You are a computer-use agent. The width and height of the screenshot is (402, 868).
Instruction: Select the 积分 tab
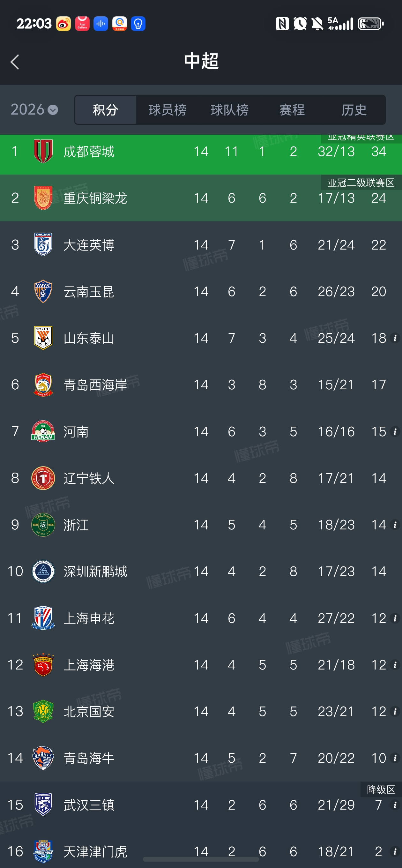(106, 110)
